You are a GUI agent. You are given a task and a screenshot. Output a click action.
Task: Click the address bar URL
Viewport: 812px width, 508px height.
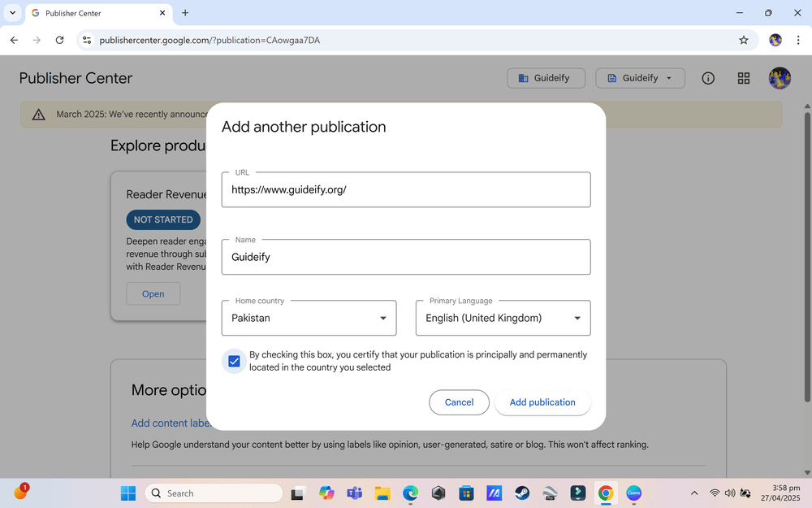(x=209, y=40)
